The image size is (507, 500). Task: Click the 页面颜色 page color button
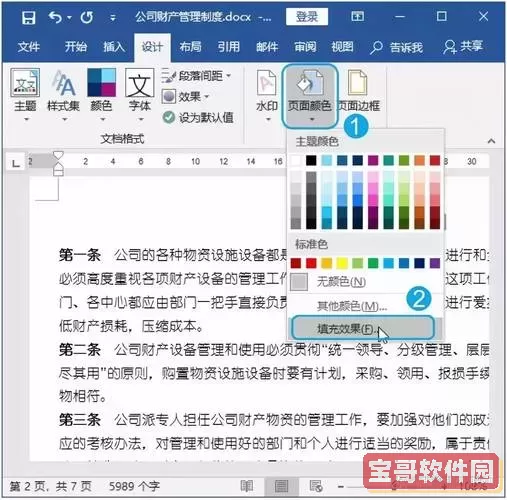310,96
